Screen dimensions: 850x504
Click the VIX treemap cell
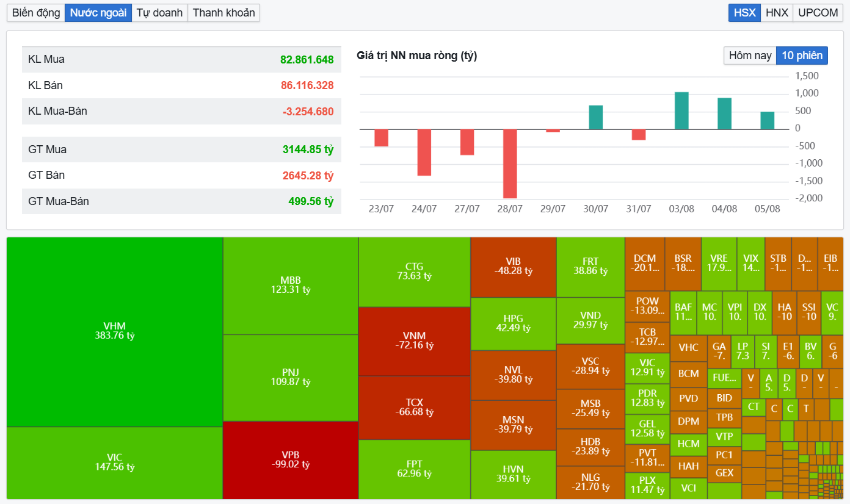click(750, 264)
